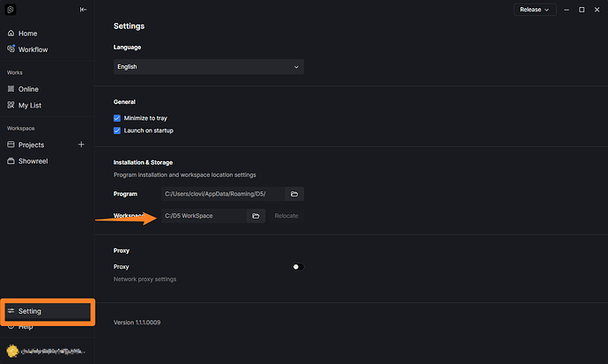Image resolution: width=608 pixels, height=364 pixels.
Task: Open the Showreel workspace item
Action: pos(27,161)
